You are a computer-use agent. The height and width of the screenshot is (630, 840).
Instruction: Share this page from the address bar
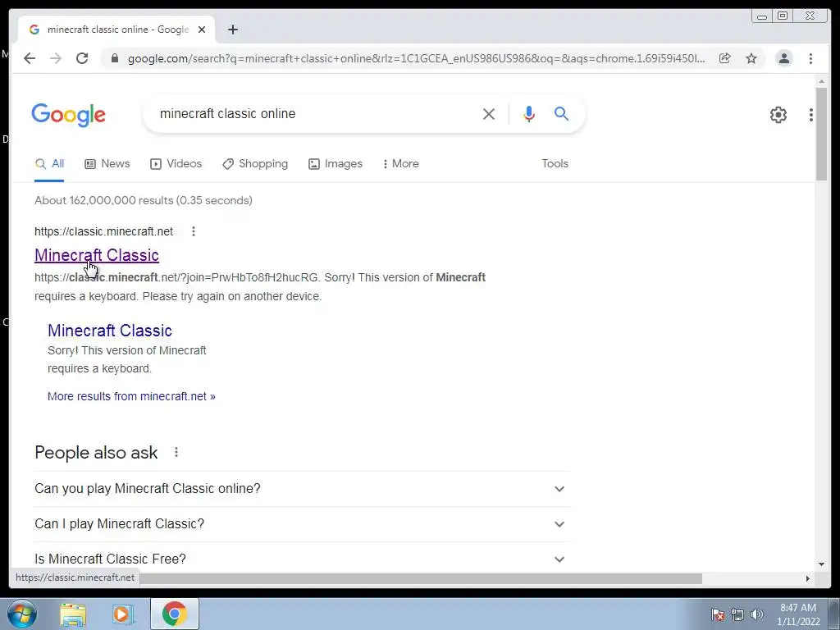[725, 58]
